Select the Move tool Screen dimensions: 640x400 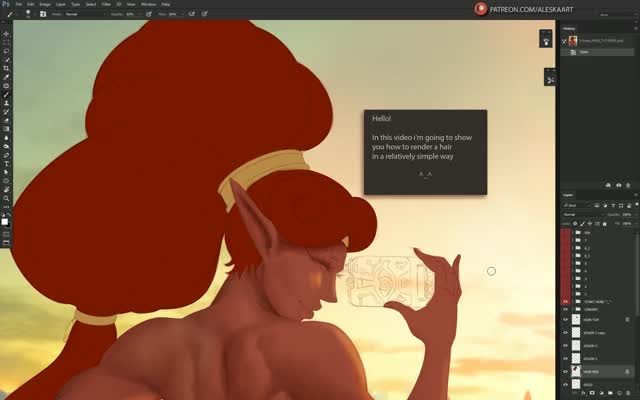tap(6, 34)
